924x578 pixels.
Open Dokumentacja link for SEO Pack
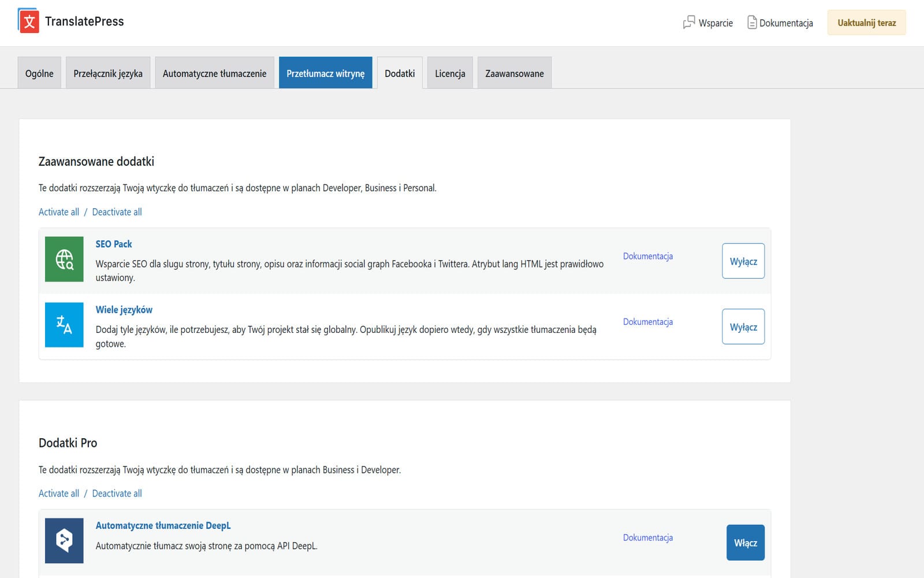[x=648, y=256]
